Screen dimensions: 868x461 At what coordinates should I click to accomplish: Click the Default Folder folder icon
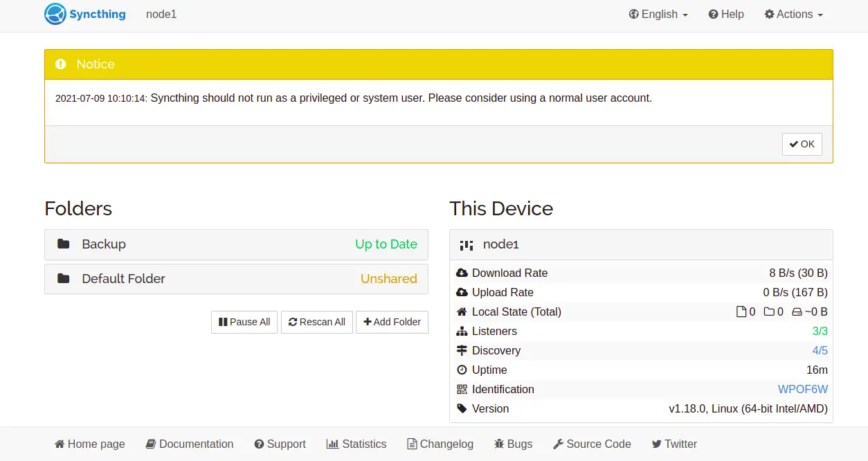(64, 279)
